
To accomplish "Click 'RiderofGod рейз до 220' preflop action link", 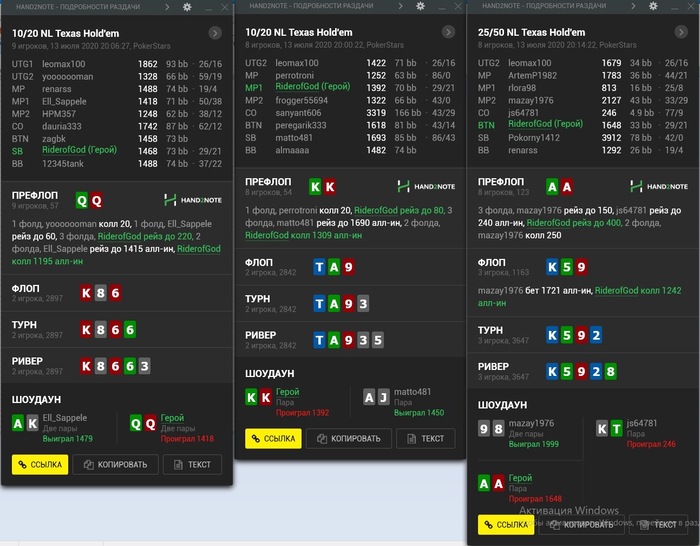I will [x=145, y=236].
